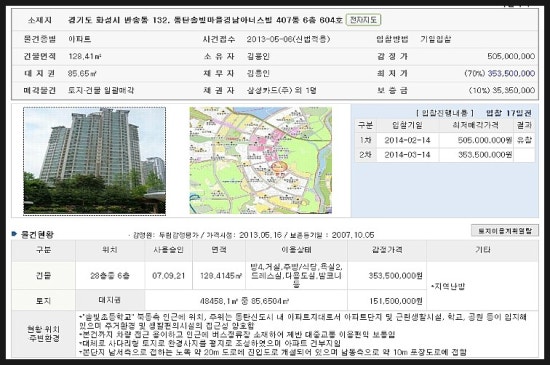550x365 pixels.
Task: Select the 보증금 value (10%) 35,350,000
Action: tap(502, 90)
